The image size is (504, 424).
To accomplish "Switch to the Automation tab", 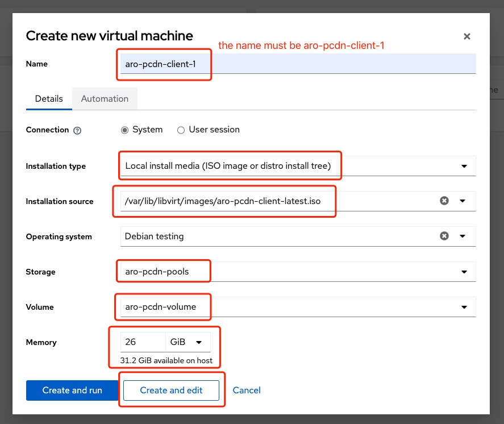I will coord(105,98).
